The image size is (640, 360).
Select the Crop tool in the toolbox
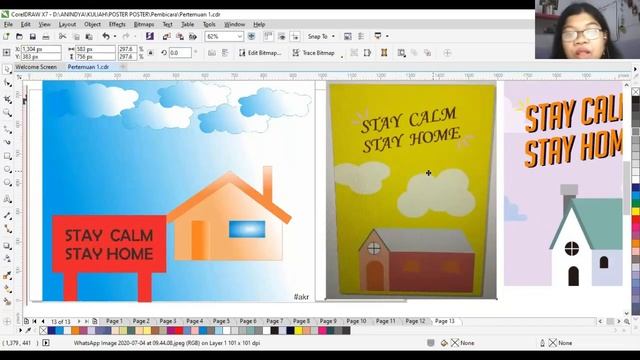[7, 98]
